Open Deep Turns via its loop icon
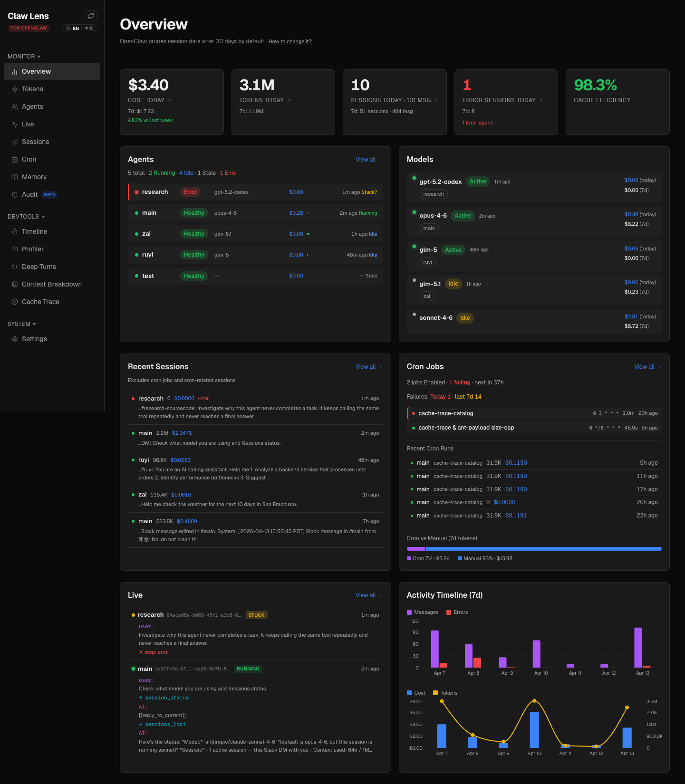The width and height of the screenshot is (685, 784). tap(15, 267)
